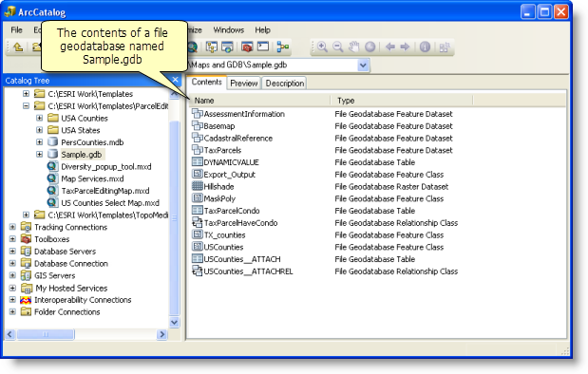The image size is (588, 374).
Task: Click the Full Extent globe icon
Action: 370,47
